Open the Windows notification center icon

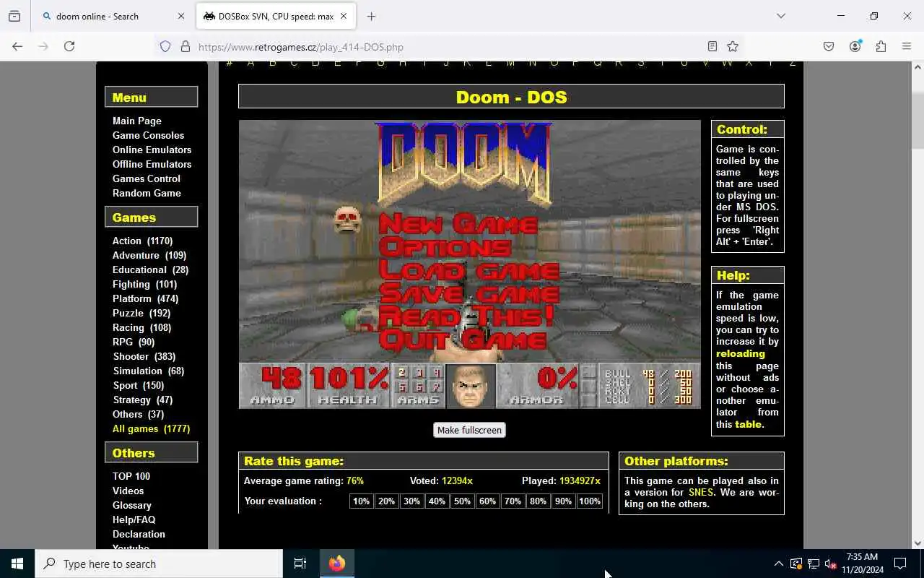(900, 564)
